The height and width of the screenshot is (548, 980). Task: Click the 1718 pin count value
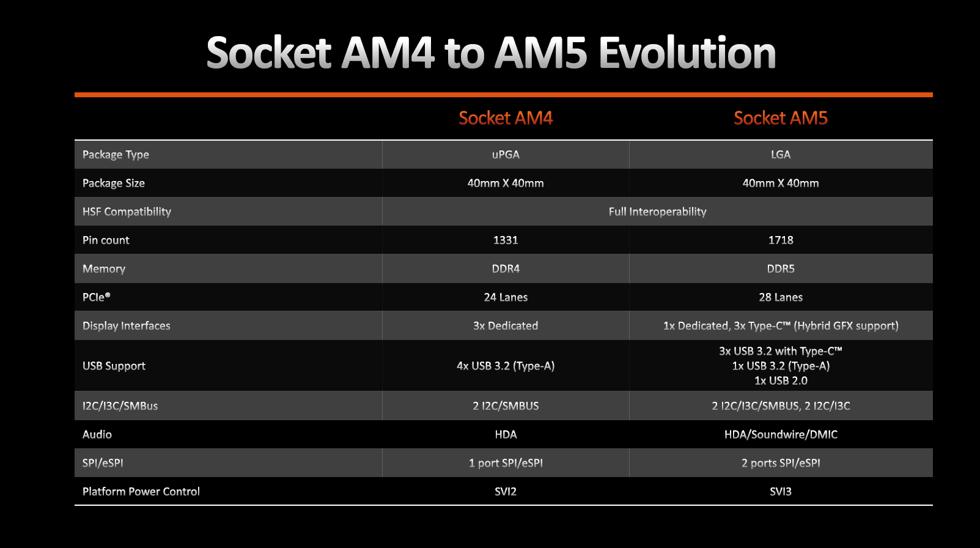(x=780, y=240)
